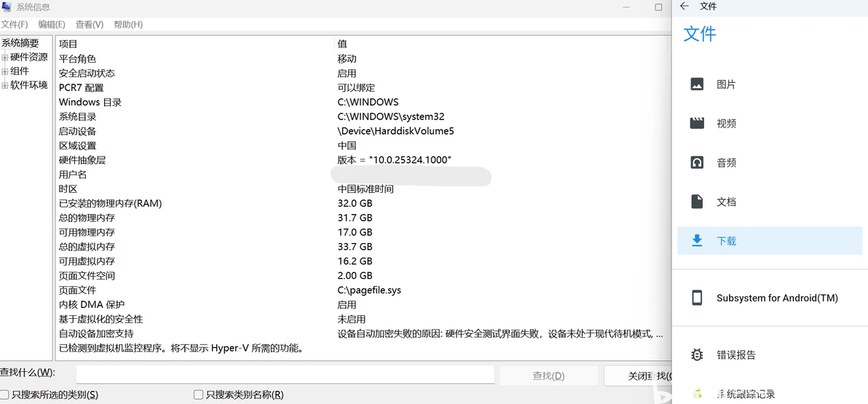Open the 编辑(E) menu
This screenshot has width=868, height=404.
pos(52,24)
